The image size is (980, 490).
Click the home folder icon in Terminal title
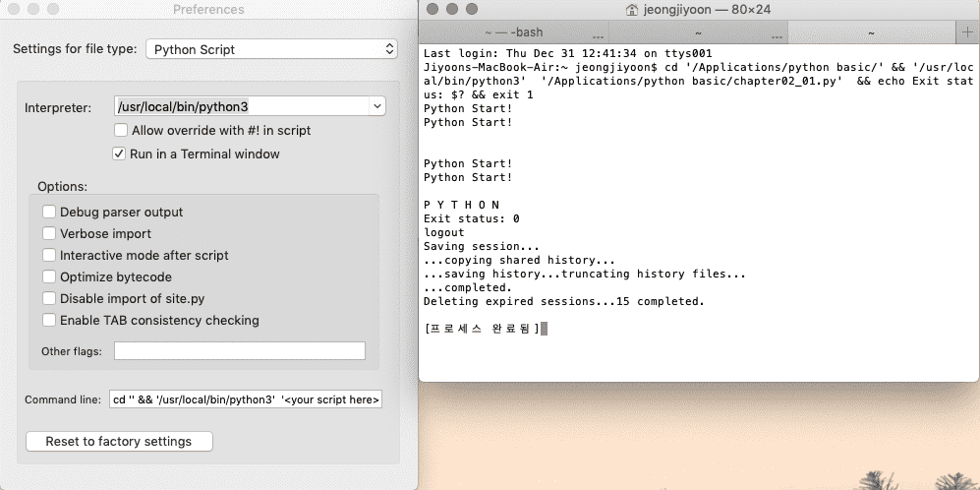pos(632,9)
